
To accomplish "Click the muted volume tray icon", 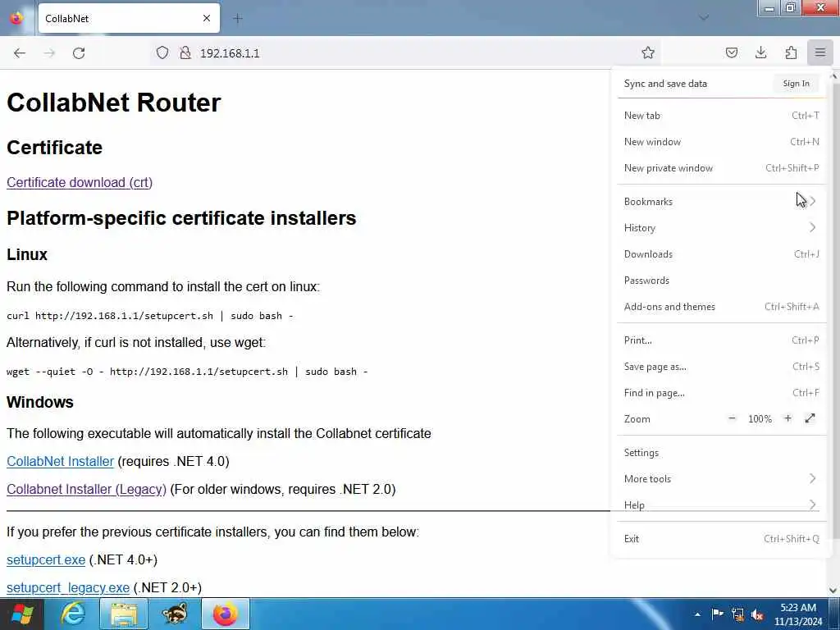I will [757, 614].
